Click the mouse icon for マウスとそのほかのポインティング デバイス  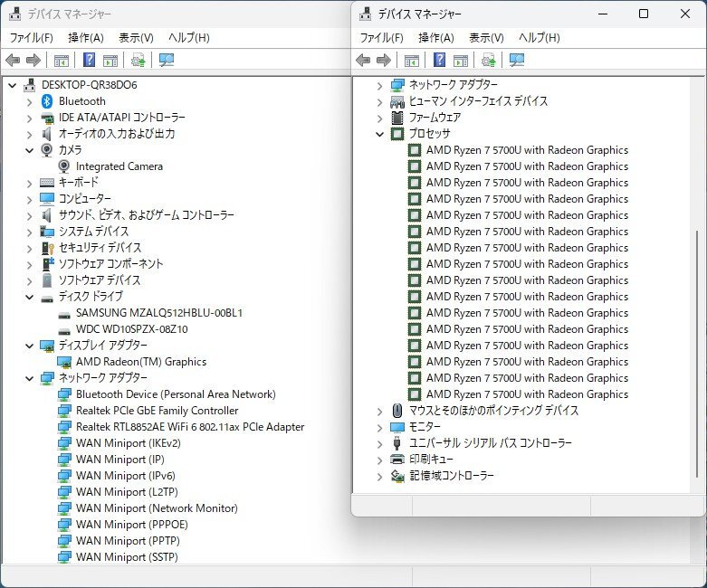click(397, 411)
